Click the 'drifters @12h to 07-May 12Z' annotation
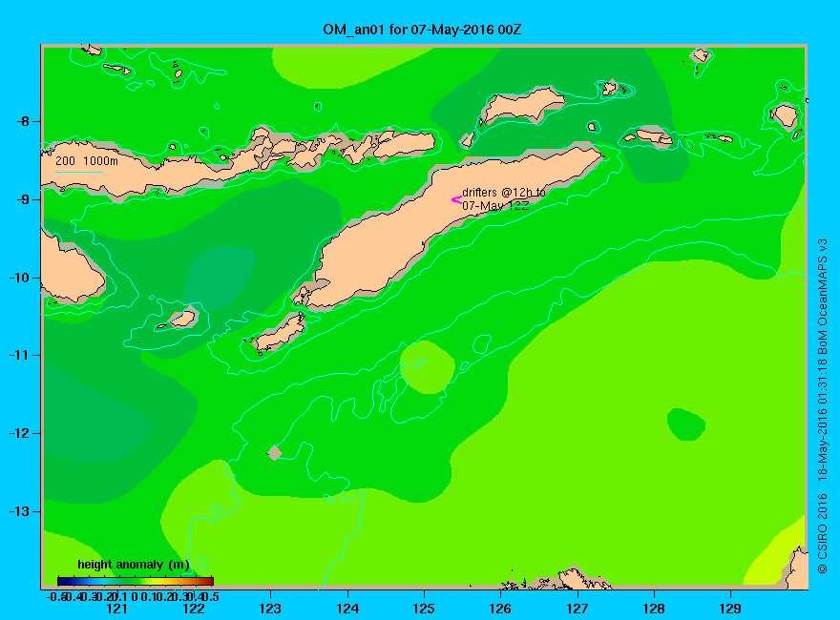The image size is (840, 620). (x=504, y=198)
